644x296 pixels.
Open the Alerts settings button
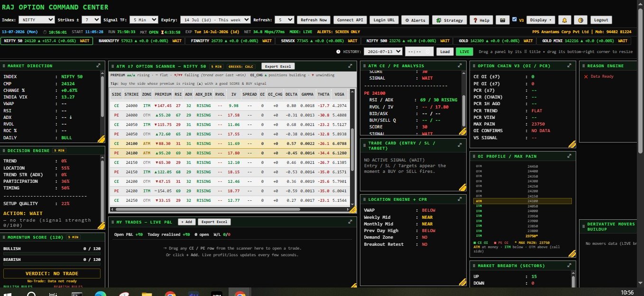pyautogui.click(x=415, y=20)
